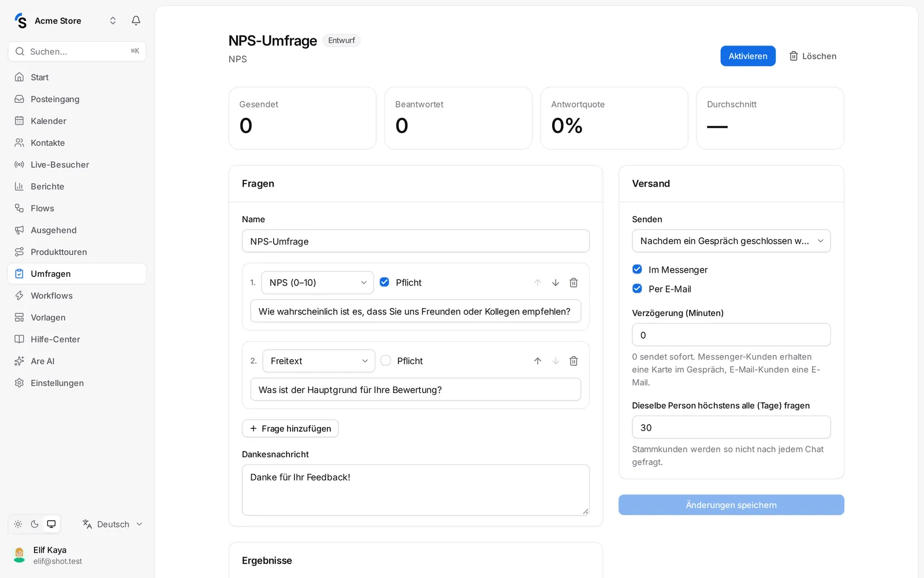
Task: Move question 1 down with arrow
Action: 556,283
